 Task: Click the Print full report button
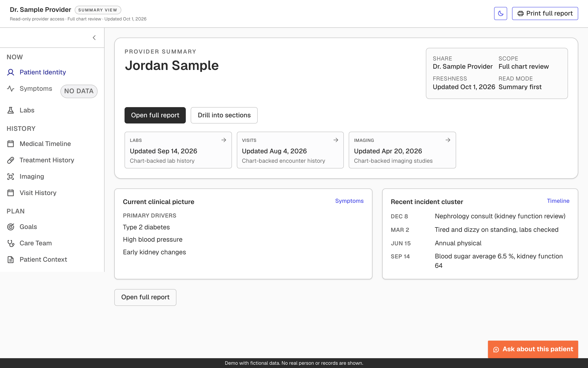tap(545, 13)
